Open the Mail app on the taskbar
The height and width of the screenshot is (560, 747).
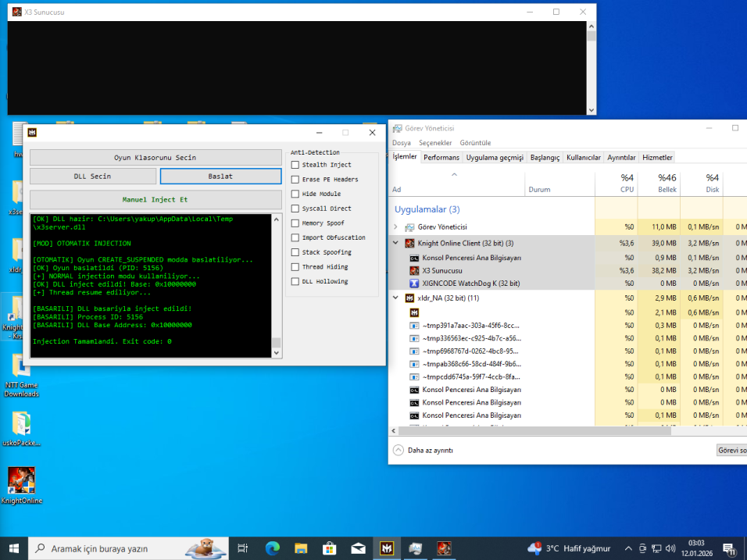(x=358, y=548)
